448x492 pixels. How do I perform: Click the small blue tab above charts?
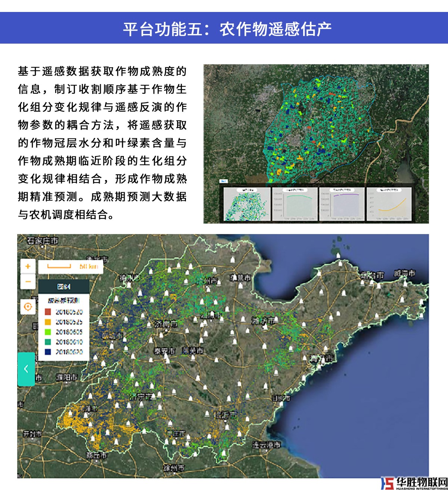point(223,181)
